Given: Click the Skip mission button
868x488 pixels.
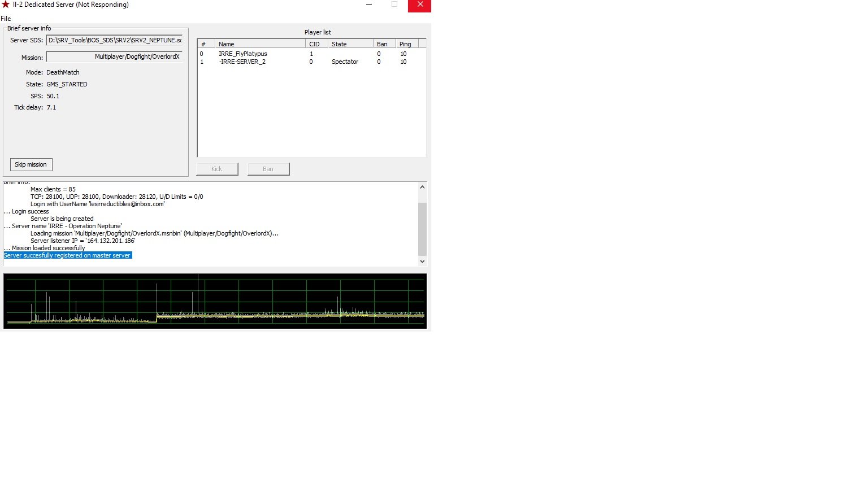Looking at the screenshot, I should [x=31, y=164].
